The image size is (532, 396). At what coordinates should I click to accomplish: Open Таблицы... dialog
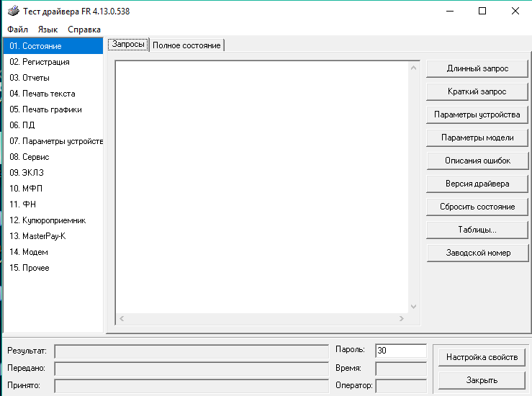(x=477, y=230)
